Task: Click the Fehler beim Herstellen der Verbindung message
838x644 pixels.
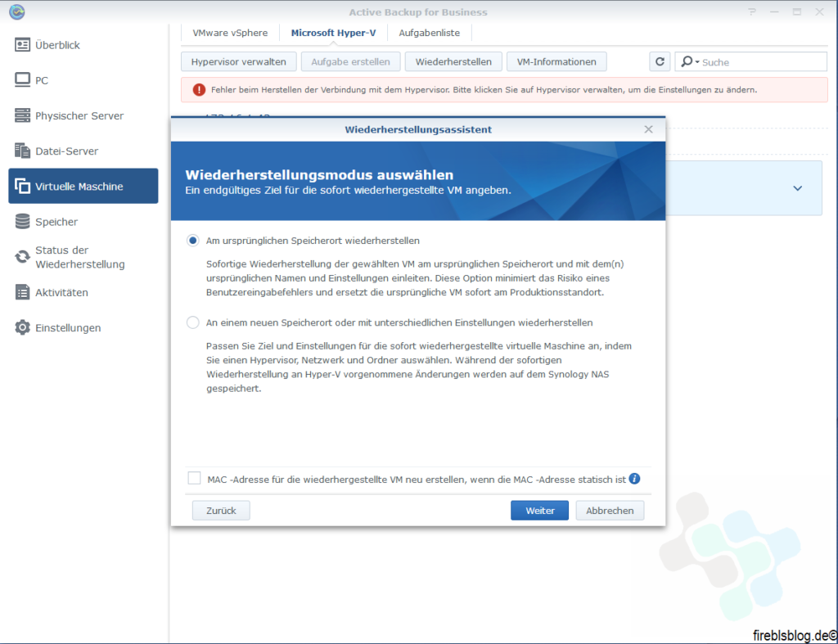Action: (x=484, y=90)
